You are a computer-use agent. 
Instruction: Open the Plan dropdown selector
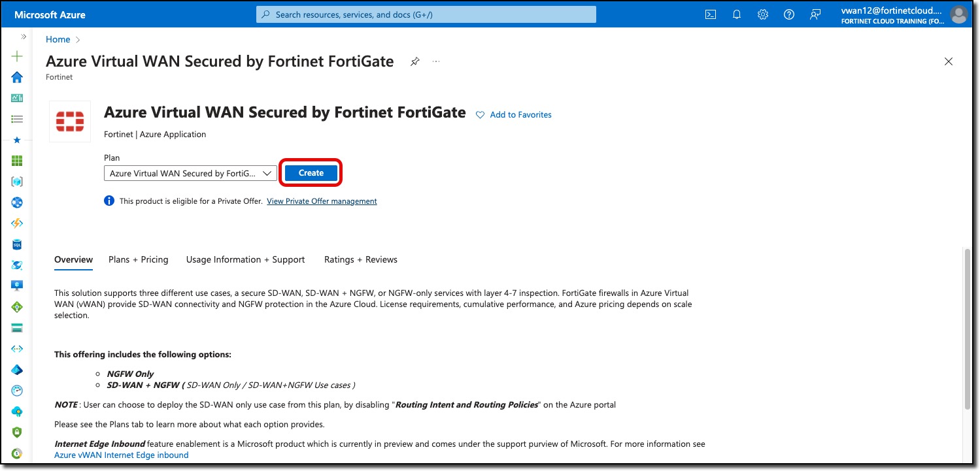click(x=190, y=173)
